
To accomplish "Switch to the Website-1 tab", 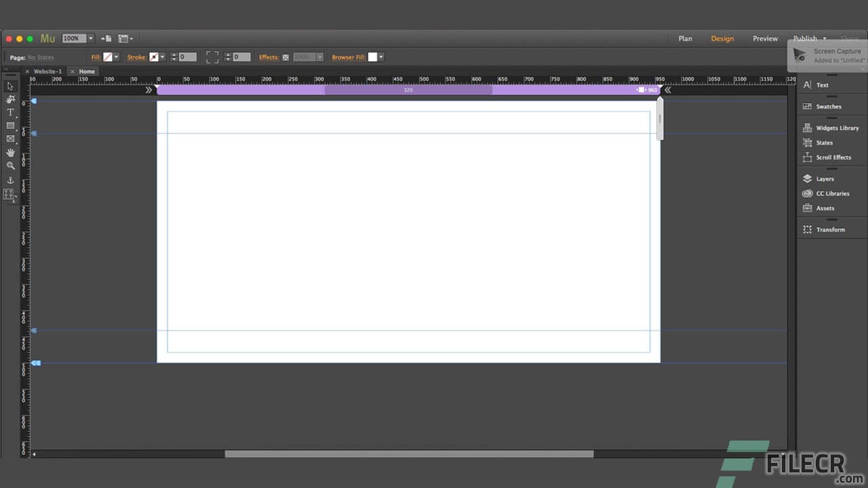I will click(47, 71).
